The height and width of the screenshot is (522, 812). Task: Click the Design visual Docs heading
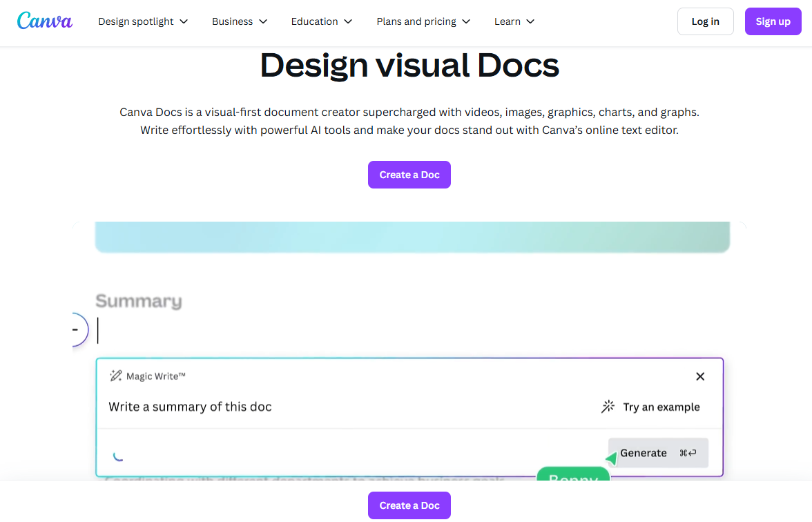409,65
